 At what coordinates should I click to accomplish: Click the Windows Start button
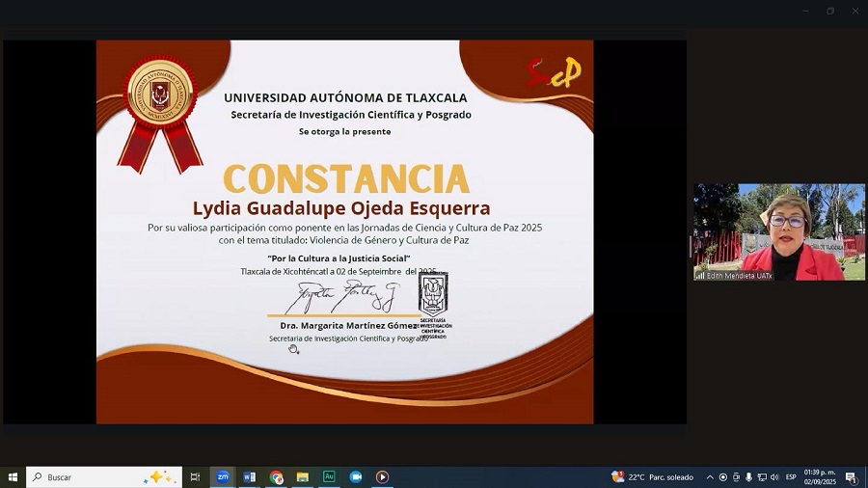(13, 477)
